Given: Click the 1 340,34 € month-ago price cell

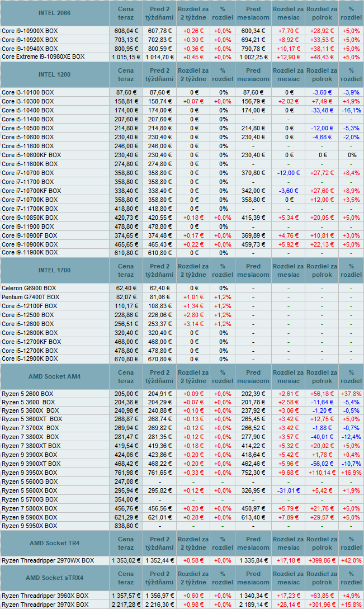Looking at the screenshot, I should click(253, 596).
